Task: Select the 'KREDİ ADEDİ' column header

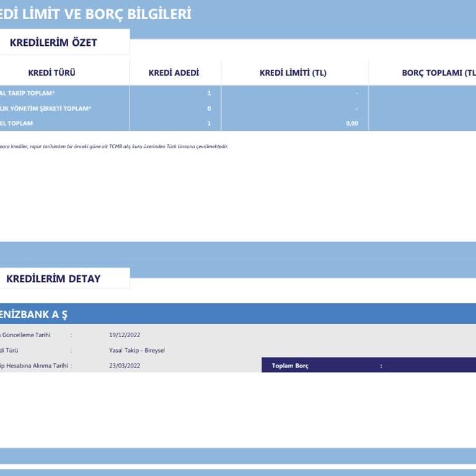Action: [x=174, y=73]
